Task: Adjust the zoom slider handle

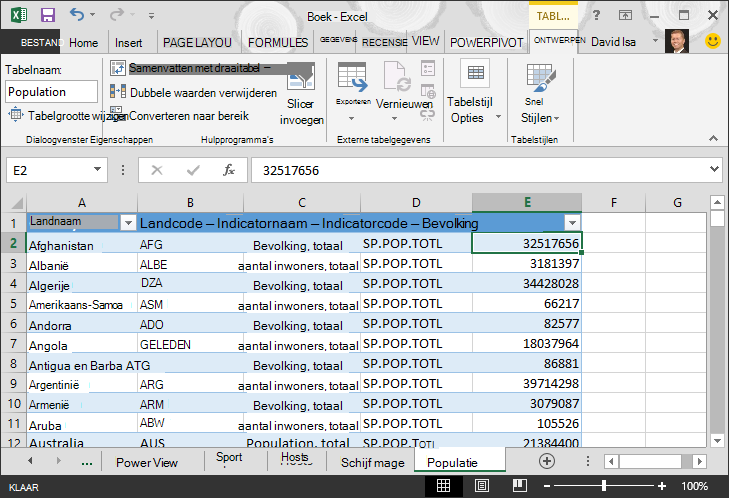Action: [x=603, y=486]
